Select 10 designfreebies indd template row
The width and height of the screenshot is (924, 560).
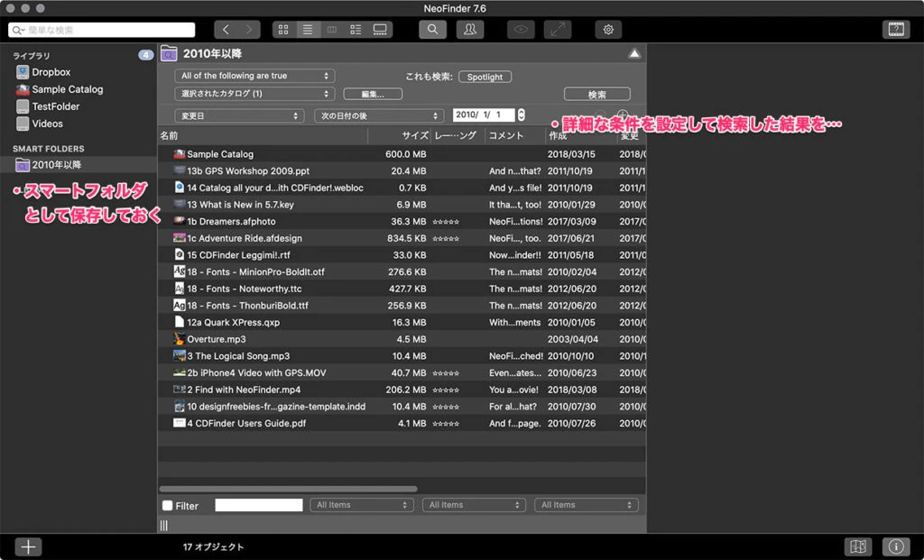click(402, 407)
